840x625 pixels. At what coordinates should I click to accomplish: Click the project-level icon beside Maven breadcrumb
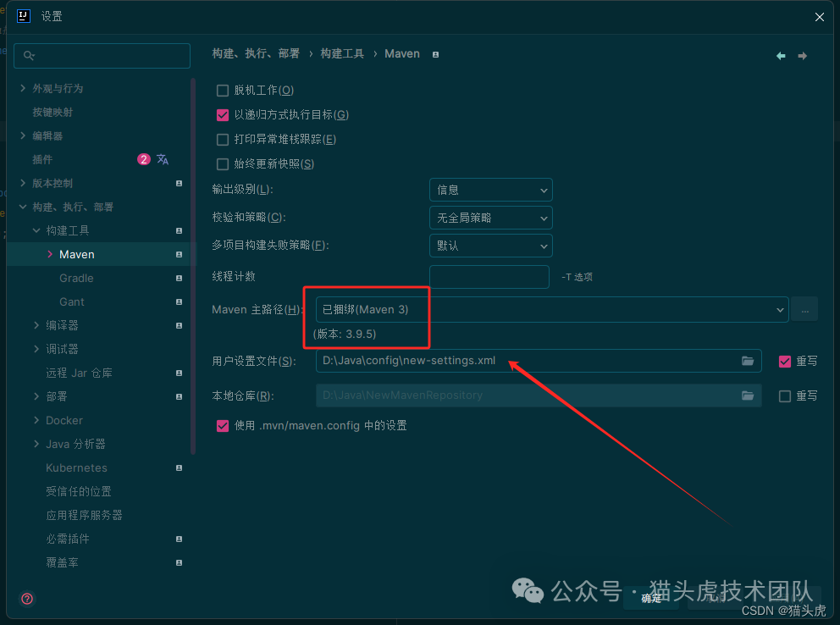point(435,55)
